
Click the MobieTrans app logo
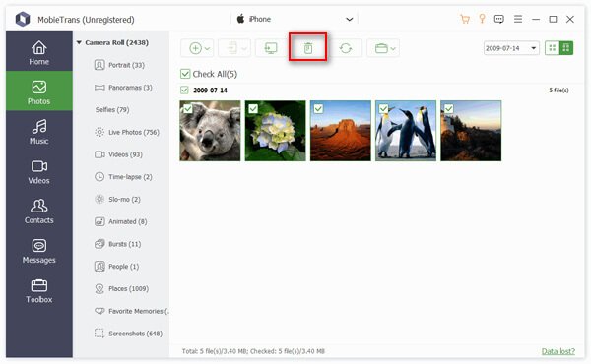[23, 19]
